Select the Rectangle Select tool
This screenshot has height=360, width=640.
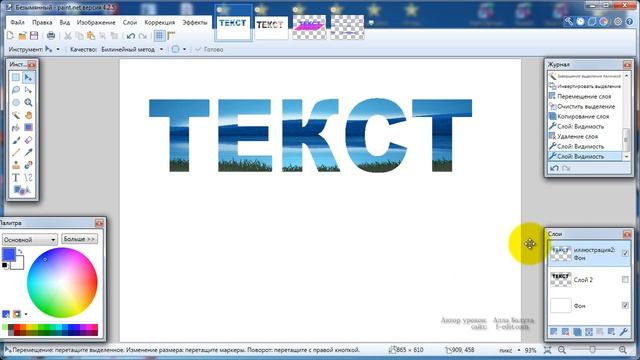click(16, 77)
